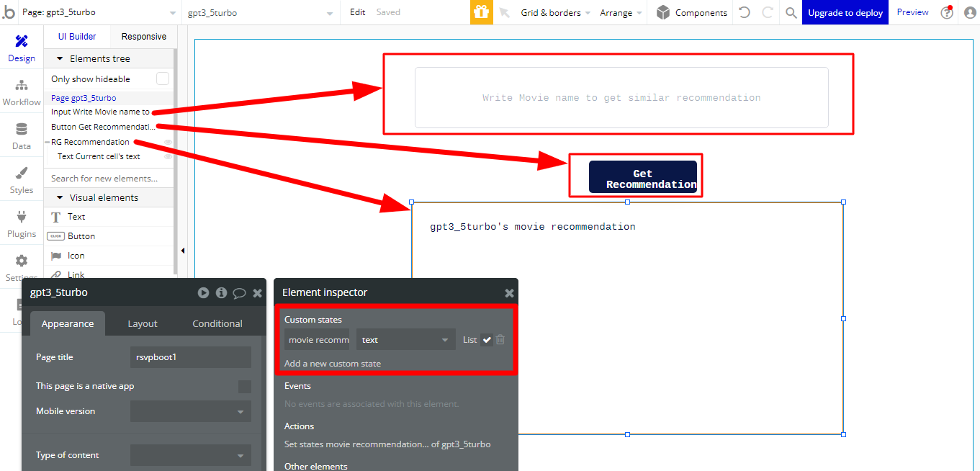This screenshot has width=980, height=471.
Task: Click the play icon in gpt3_5turbo property panel
Action: click(204, 292)
